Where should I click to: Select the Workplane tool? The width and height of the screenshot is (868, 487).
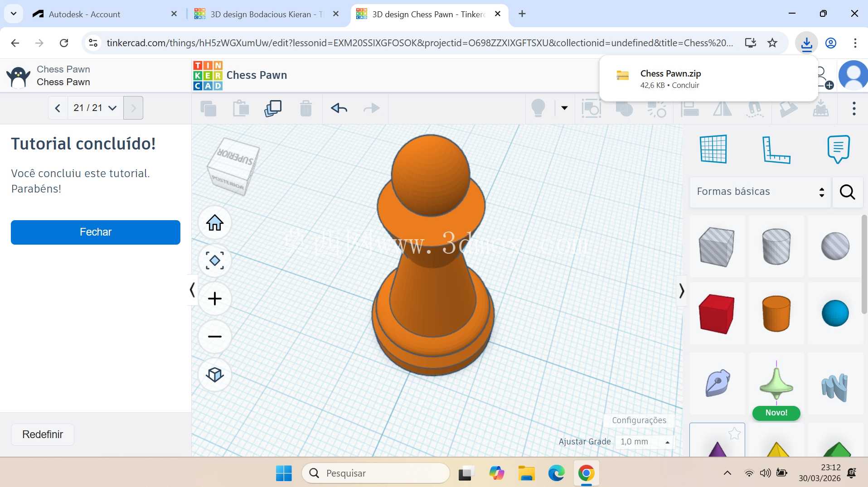(x=713, y=149)
